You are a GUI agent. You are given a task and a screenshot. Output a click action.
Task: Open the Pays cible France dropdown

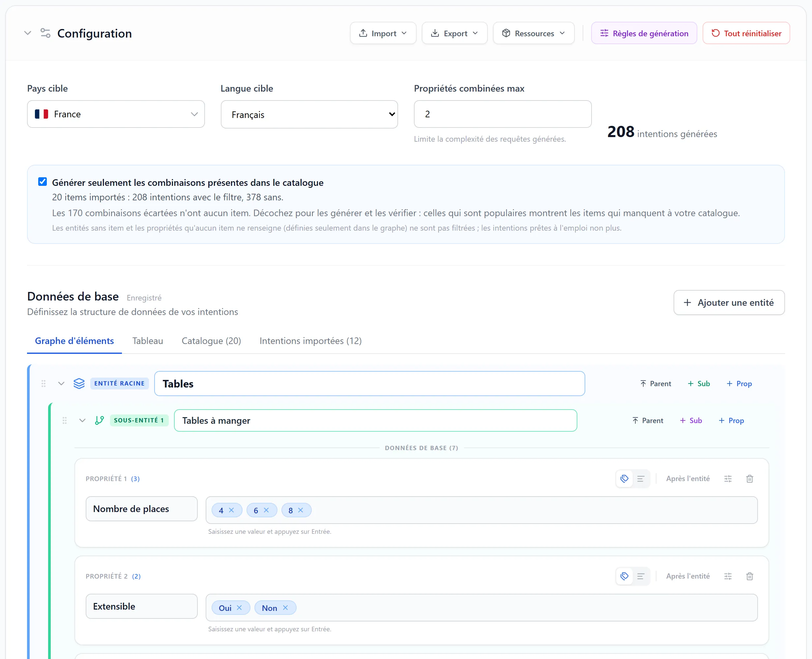pos(116,114)
